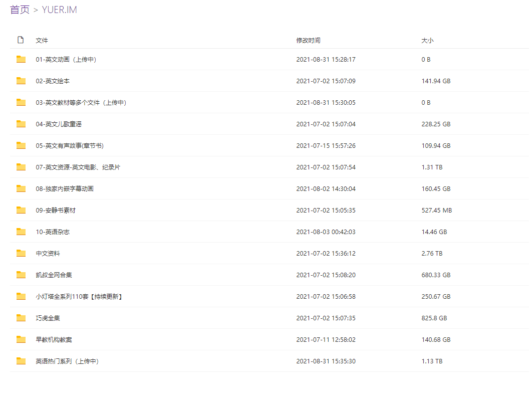Open folder 凯叔全网合集

[x=54, y=275]
